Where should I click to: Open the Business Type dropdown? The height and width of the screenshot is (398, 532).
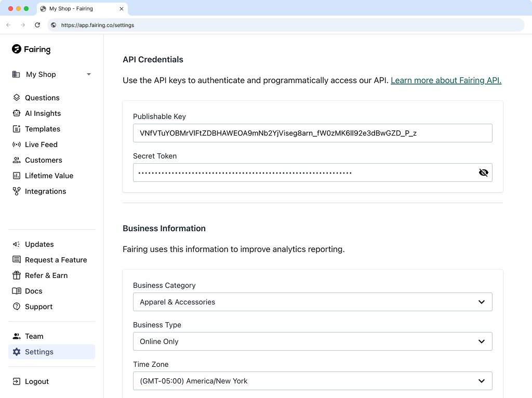tap(312, 341)
